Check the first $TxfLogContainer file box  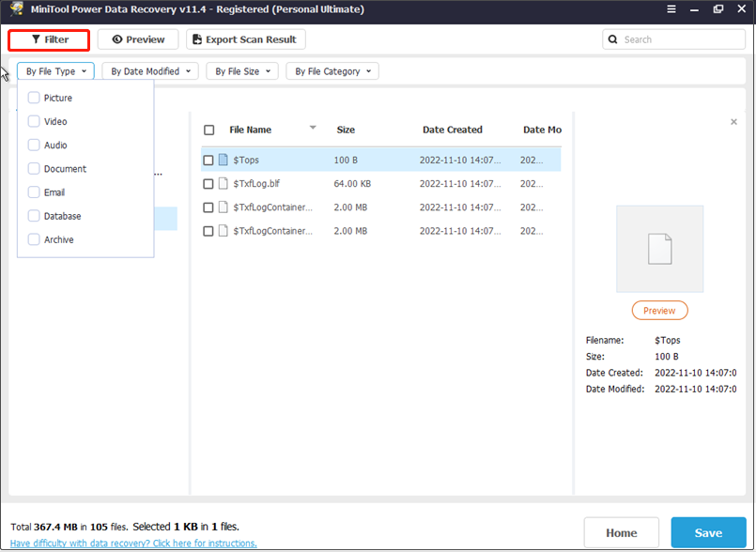(208, 207)
